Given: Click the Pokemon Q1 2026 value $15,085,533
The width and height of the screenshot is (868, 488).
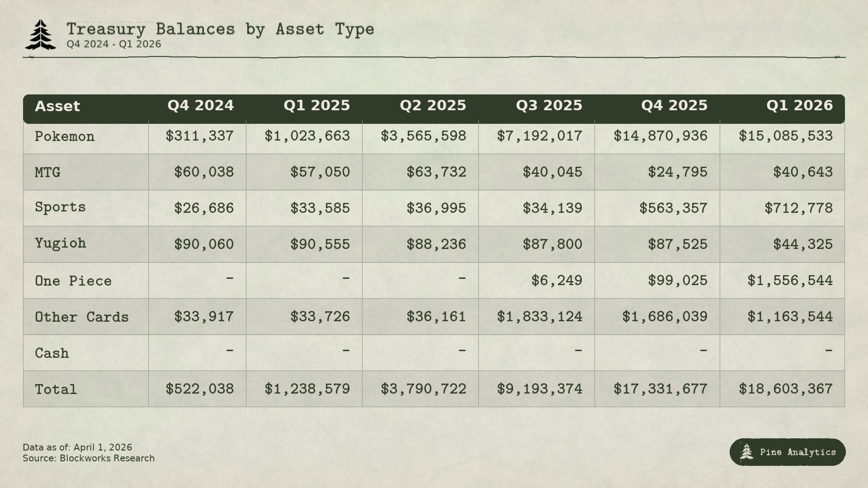Looking at the screenshot, I should tap(785, 136).
